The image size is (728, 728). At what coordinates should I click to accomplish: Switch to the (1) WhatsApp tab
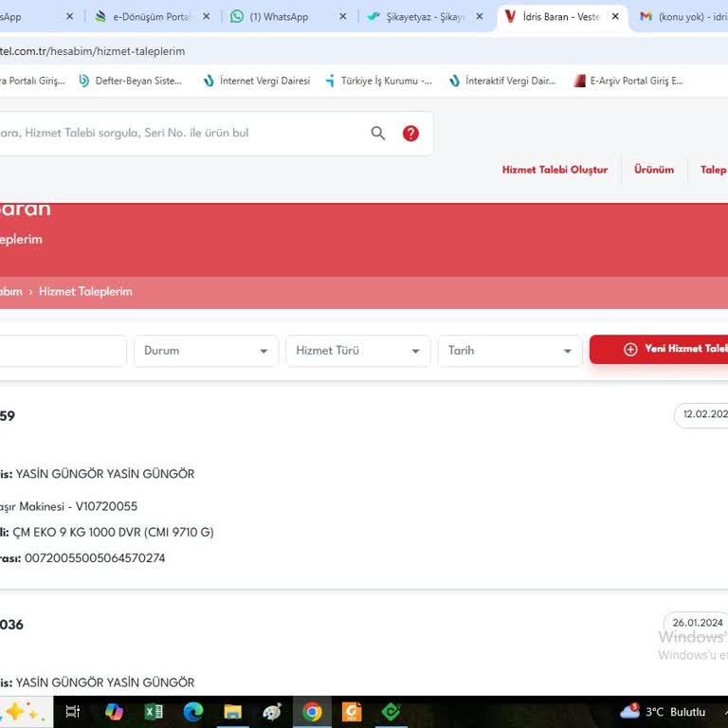[x=287, y=17]
